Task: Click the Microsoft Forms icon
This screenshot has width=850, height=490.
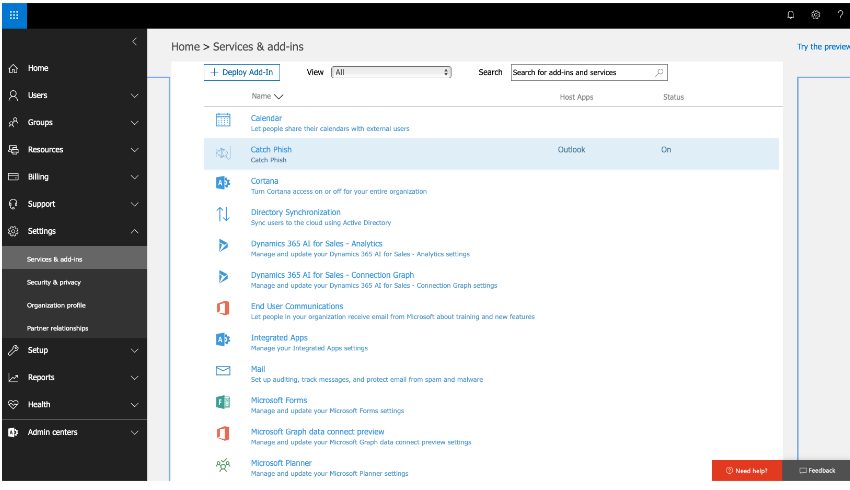Action: [x=223, y=402]
